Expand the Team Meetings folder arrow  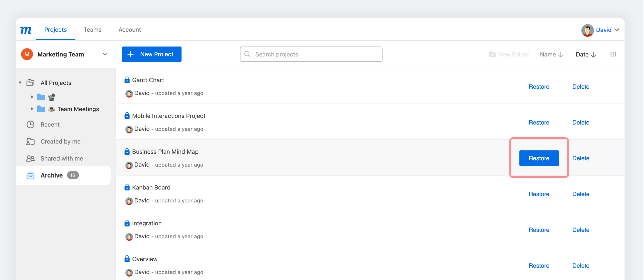(32, 109)
